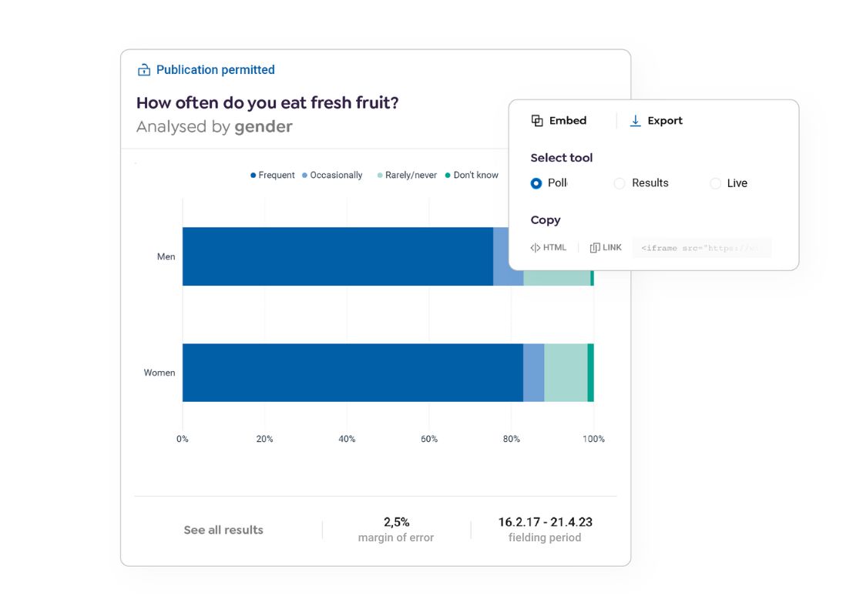Open the Embed tab
This screenshot has height=616, width=863.
coord(567,121)
